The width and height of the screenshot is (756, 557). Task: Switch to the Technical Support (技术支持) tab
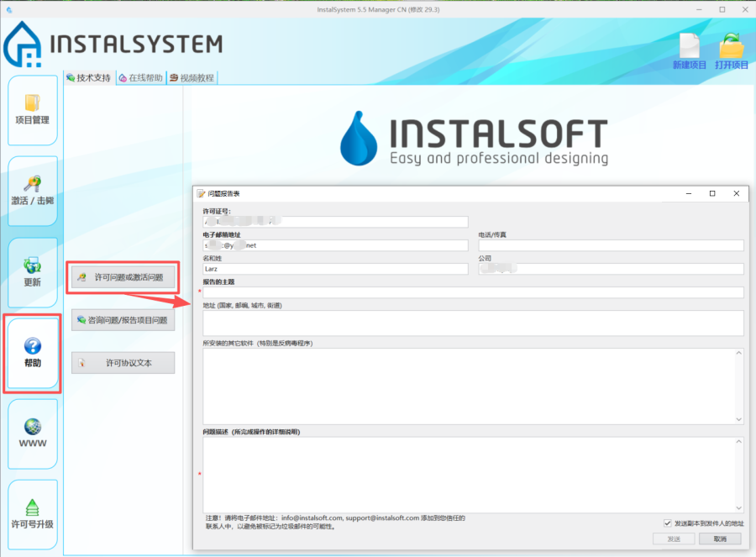(88, 78)
